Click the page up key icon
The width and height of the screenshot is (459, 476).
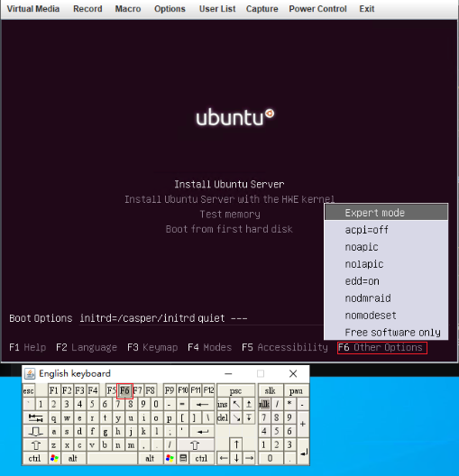(x=249, y=404)
